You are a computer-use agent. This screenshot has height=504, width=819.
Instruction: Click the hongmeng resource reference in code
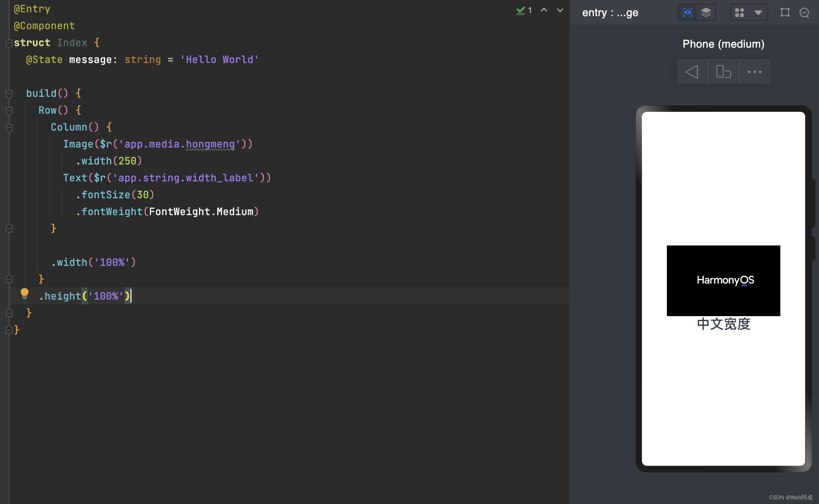coord(210,144)
